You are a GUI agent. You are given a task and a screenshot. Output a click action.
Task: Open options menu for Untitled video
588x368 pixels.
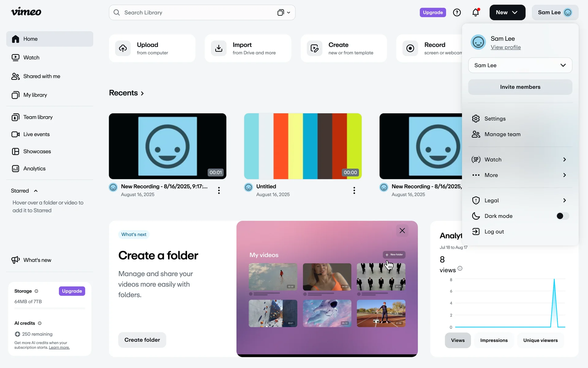click(354, 190)
